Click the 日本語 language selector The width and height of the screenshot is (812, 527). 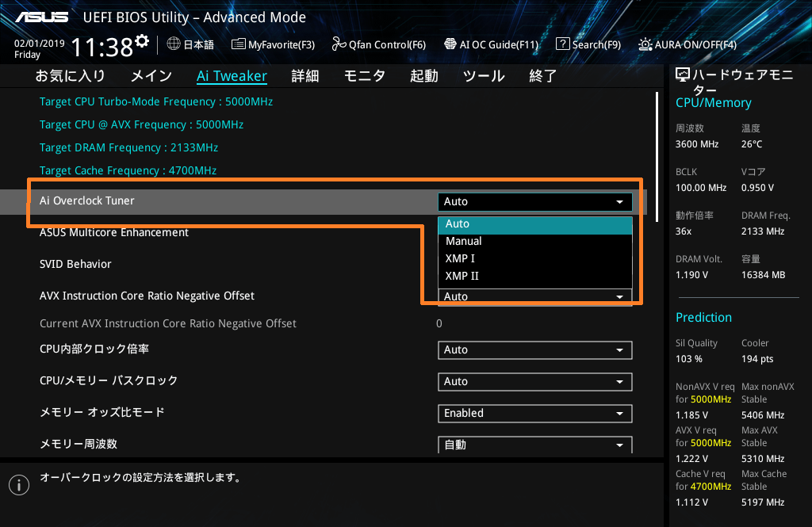coord(199,44)
